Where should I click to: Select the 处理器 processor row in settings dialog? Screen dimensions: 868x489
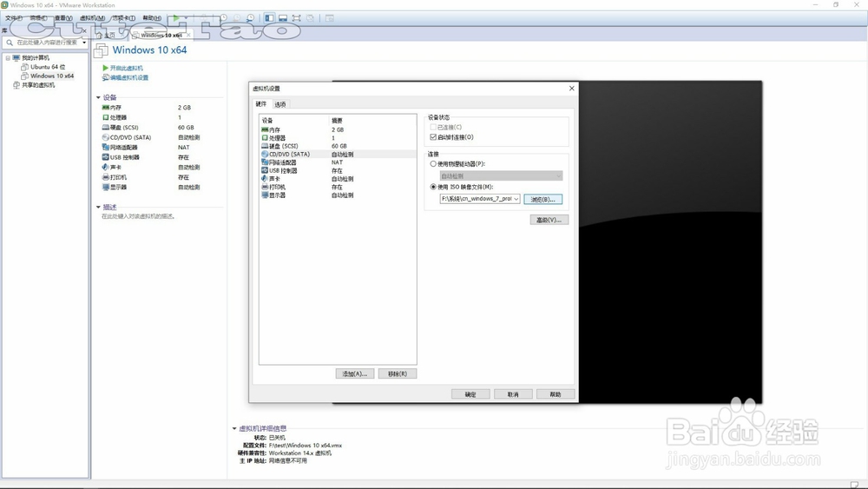[338, 138]
